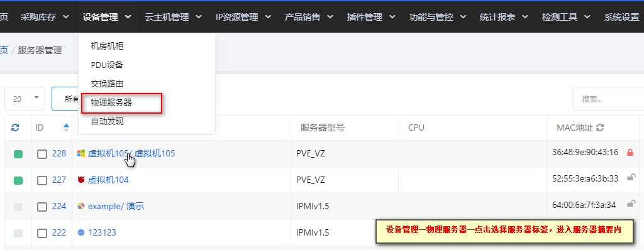
Task: Click the OS icon beside example/ 演示
Action: [81, 206]
